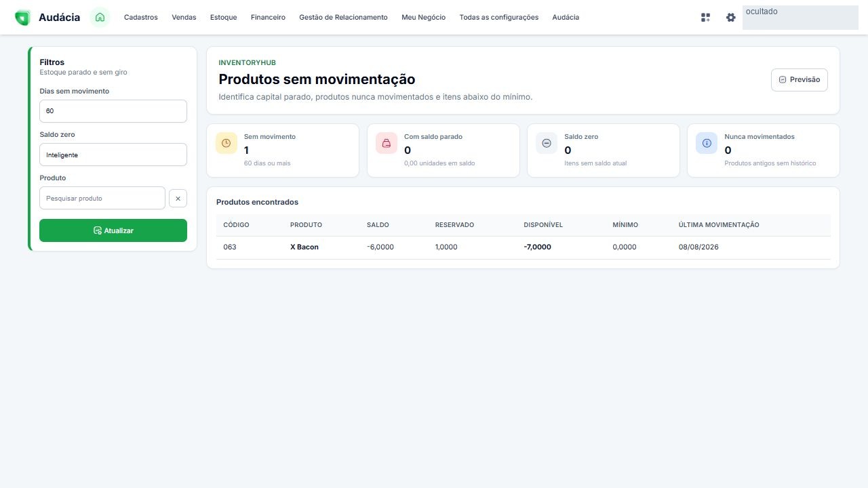Click the ocultado user area

(x=800, y=18)
